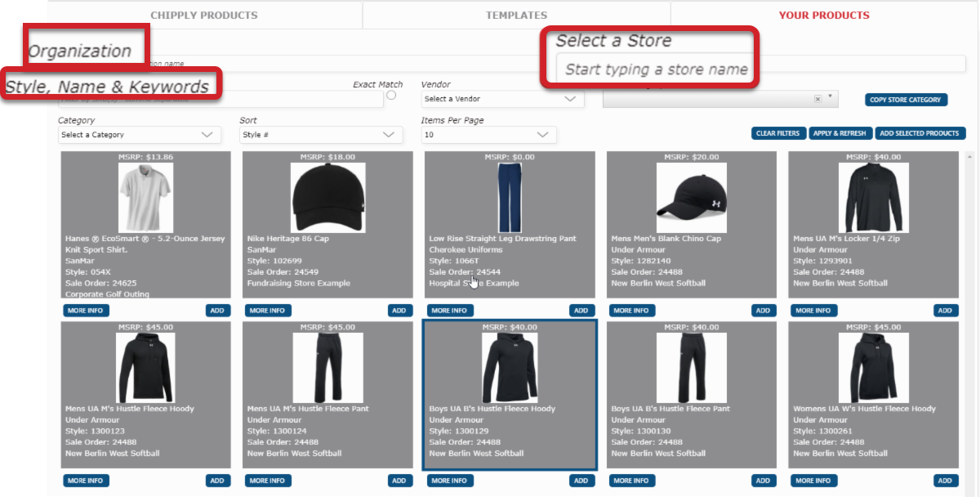The height and width of the screenshot is (497, 980).
Task: Click the 'Style: 1066T' text
Action: (454, 261)
